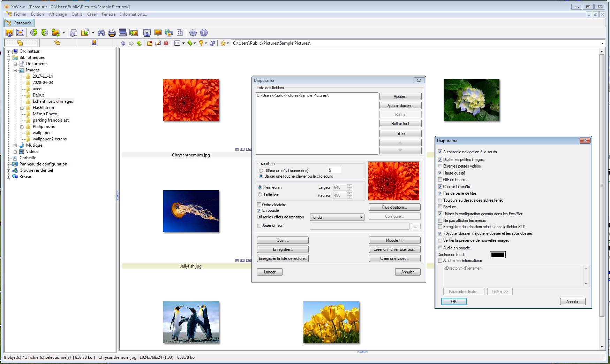Image resolution: width=610 pixels, height=364 pixels.
Task: Open the Outils menu
Action: click(77, 14)
